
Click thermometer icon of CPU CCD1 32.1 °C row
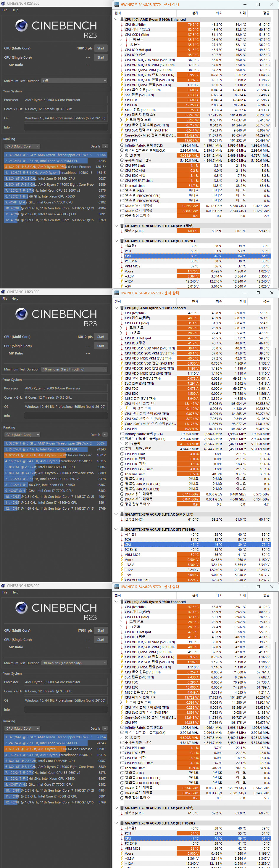(122, 617)
